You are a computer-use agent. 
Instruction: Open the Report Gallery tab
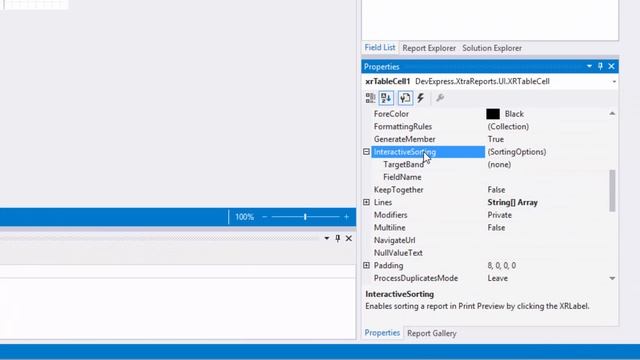(431, 333)
